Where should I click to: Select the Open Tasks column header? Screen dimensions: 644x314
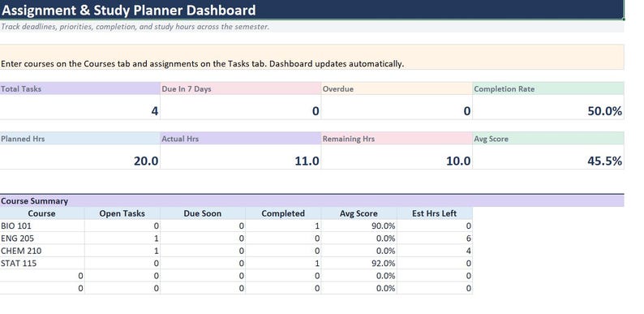pos(122,213)
